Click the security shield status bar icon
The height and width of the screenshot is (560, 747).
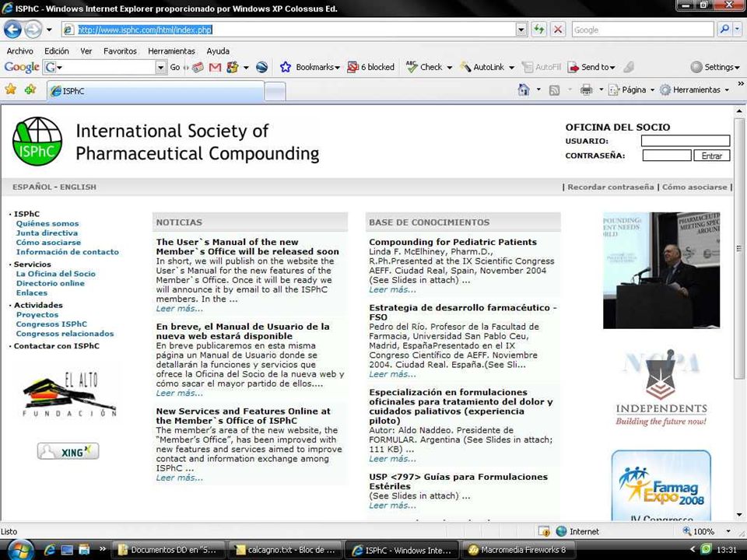pos(544,531)
